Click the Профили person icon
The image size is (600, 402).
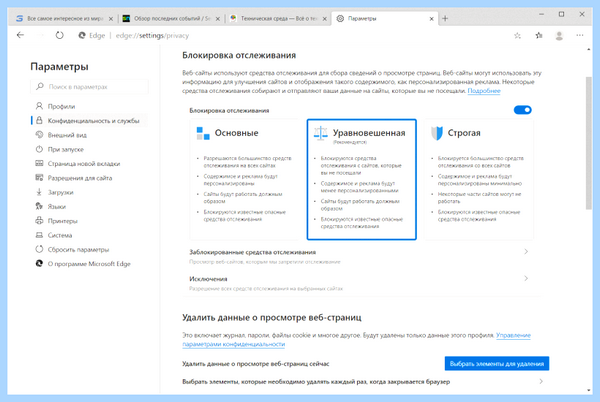point(39,106)
